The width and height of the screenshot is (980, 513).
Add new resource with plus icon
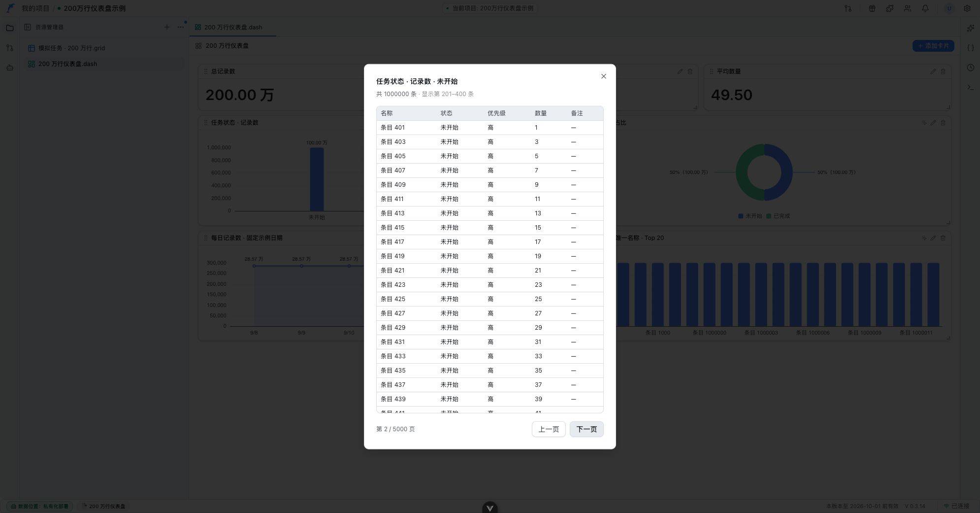(166, 27)
